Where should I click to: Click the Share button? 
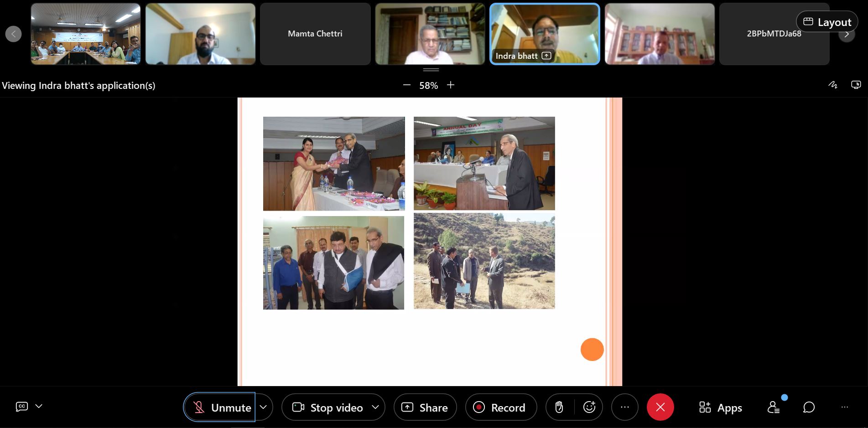(x=425, y=407)
